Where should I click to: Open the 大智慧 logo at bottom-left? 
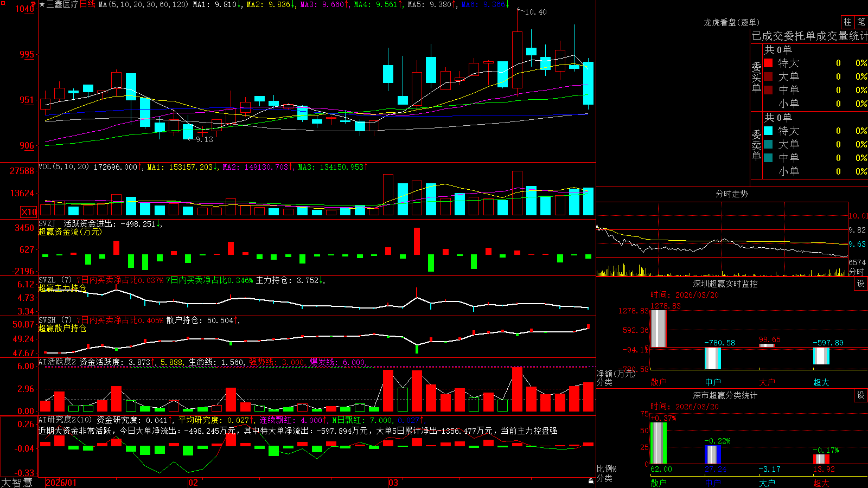(x=17, y=483)
